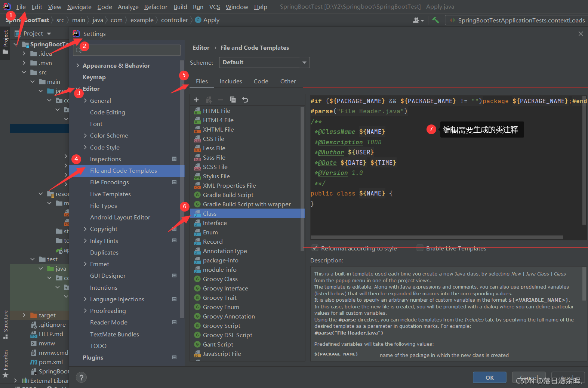Viewport: 588px width, 388px height.
Task: Open the Project tool window side tab
Action: [x=5, y=41]
